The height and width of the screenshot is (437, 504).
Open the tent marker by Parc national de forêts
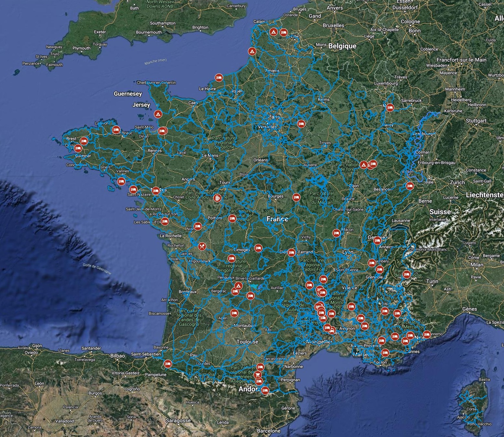click(x=364, y=165)
